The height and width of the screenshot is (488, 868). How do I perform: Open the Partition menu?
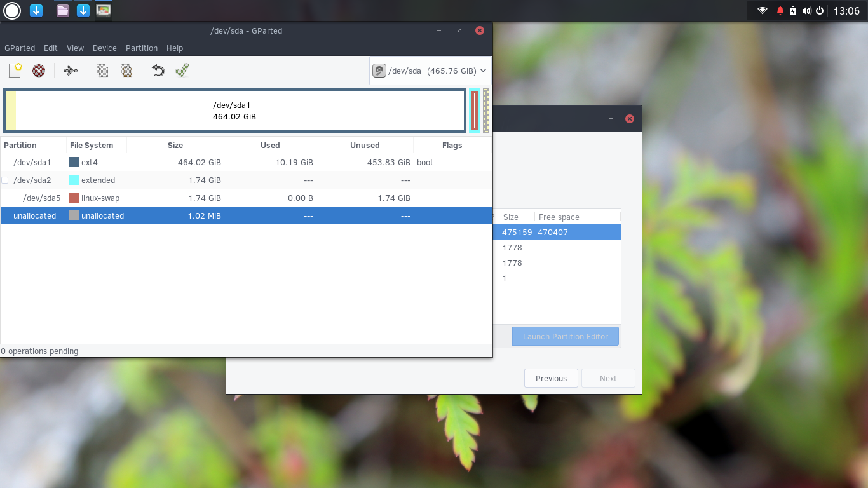tap(142, 48)
